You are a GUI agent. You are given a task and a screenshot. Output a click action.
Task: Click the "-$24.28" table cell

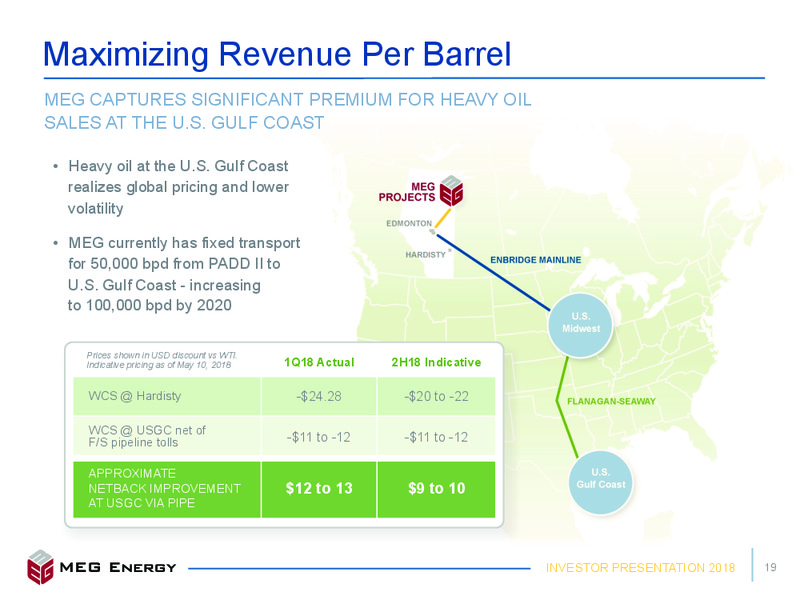pyautogui.click(x=319, y=396)
